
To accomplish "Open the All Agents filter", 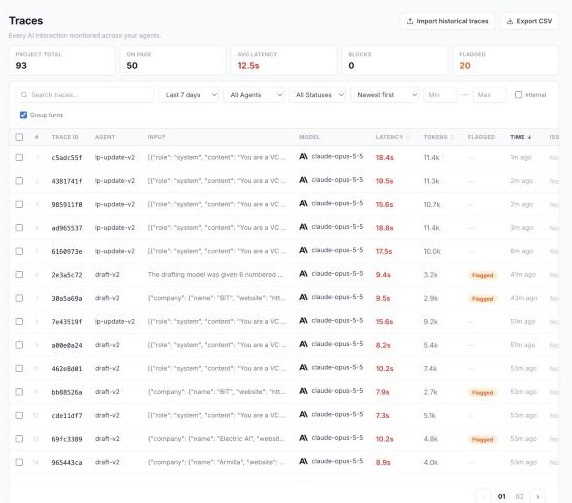I will (254, 95).
